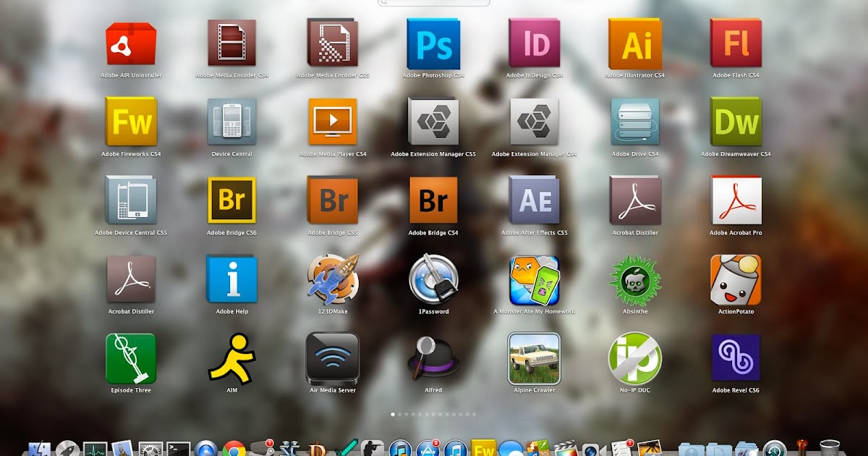The width and height of the screenshot is (868, 456).
Task: Open Adobe Flash CS4
Action: coord(736,43)
